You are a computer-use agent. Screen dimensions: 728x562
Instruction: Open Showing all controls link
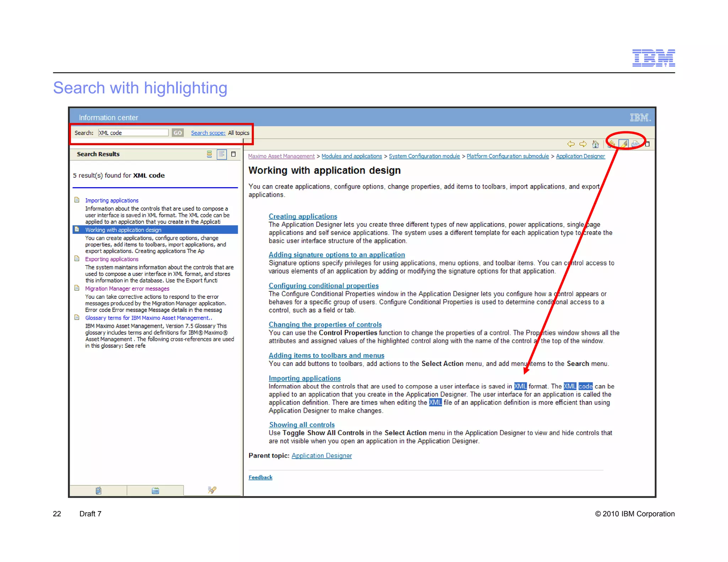[x=302, y=425]
